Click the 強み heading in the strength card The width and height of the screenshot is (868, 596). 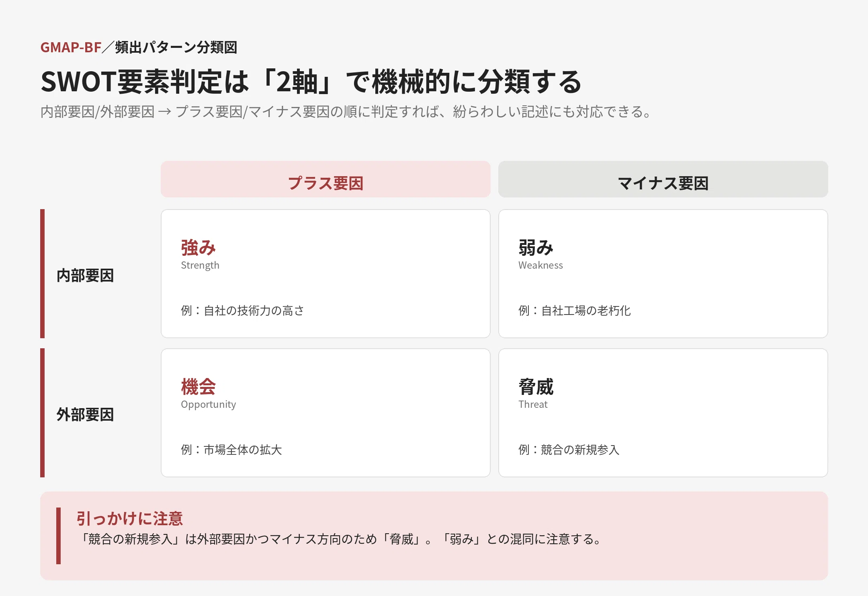(x=199, y=247)
